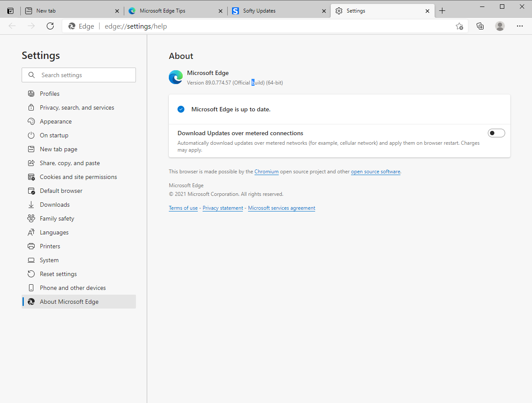Click the address bar URL edge://settings/help
Screen dimensions: 532x403
coord(136,26)
